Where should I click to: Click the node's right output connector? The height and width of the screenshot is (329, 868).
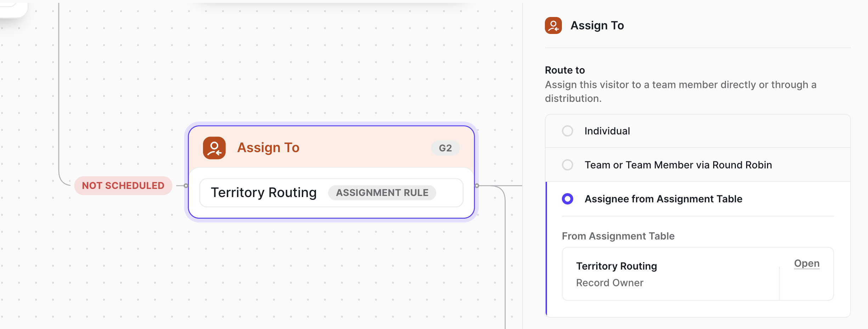point(477,186)
